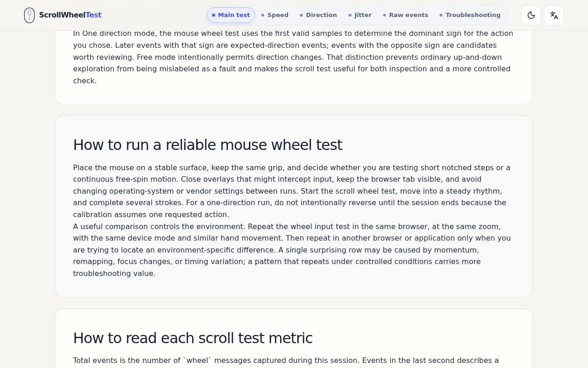Click heading 'How to run a reliable mouse wheel test'
The width and height of the screenshot is (588, 368).
coord(208,145)
